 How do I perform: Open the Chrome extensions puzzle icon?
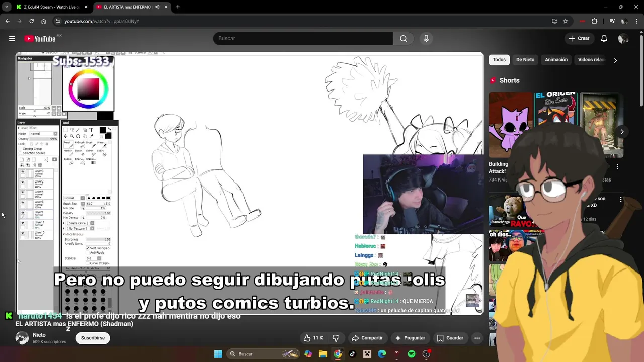tap(595, 21)
